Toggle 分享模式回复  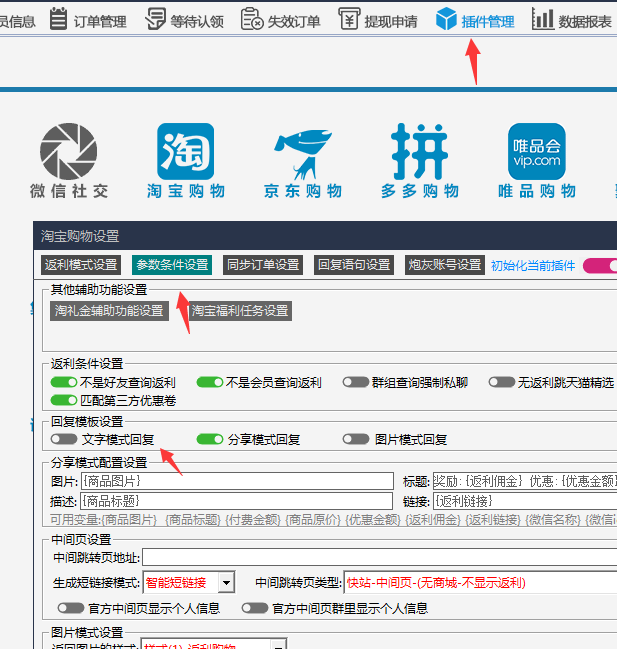click(x=210, y=439)
